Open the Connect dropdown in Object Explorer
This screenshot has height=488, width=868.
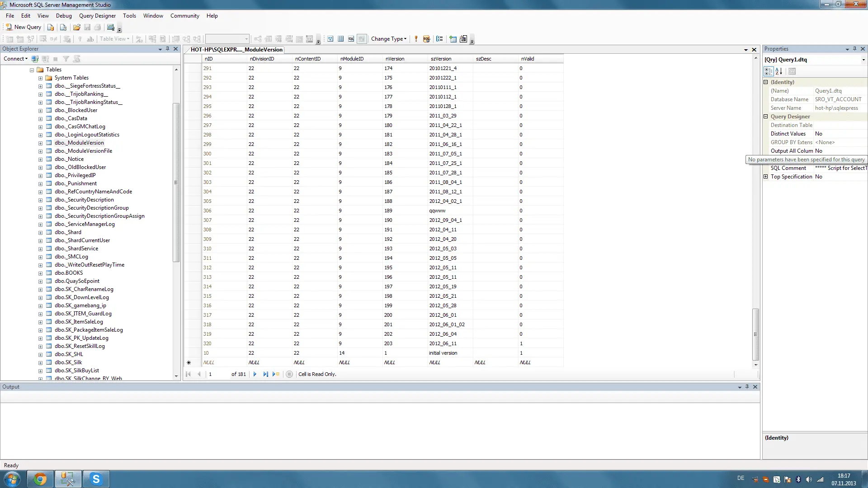click(x=15, y=59)
